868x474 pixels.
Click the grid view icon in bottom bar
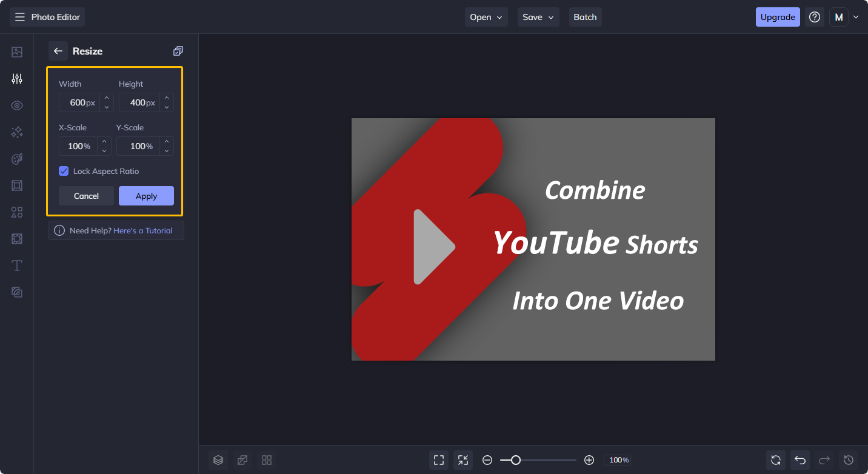(x=267, y=460)
